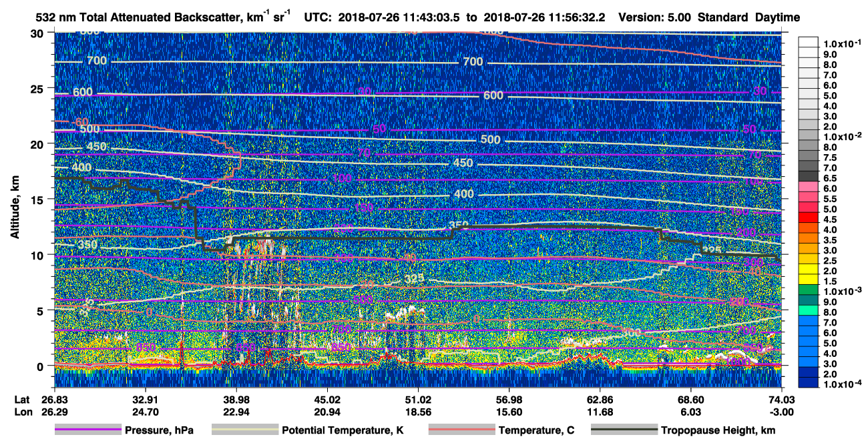Screen dimensions: 868x445
Task: Click the Lon row label
Action: [x=23, y=412]
